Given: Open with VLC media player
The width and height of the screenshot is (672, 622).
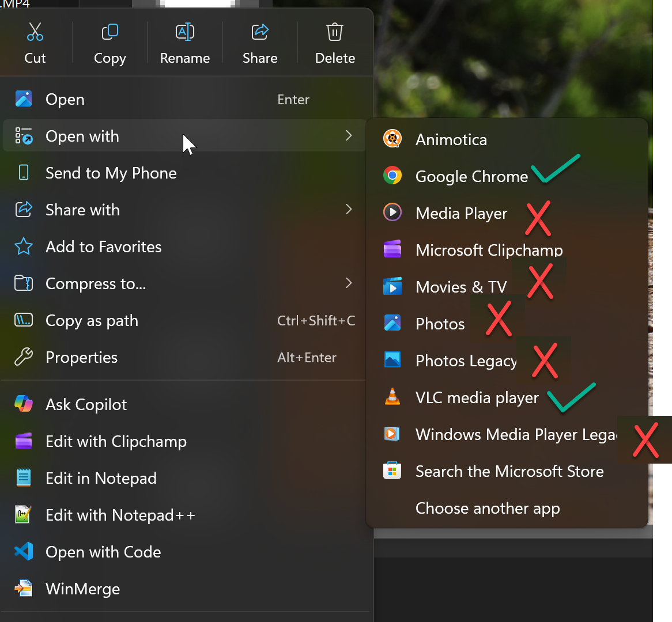Looking at the screenshot, I should pyautogui.click(x=507, y=397).
